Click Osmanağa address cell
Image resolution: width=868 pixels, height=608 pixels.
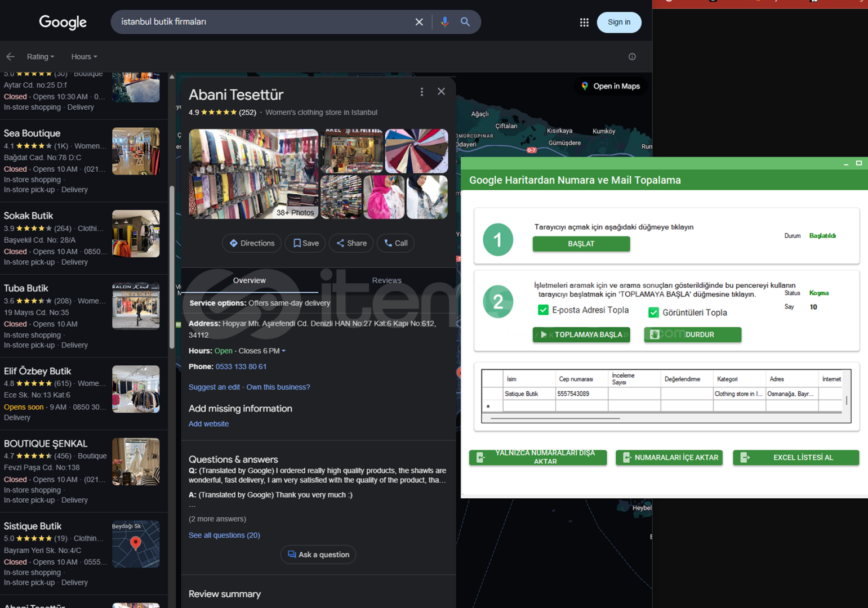click(x=791, y=394)
